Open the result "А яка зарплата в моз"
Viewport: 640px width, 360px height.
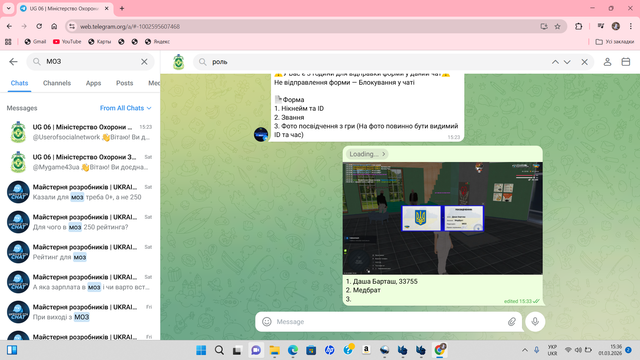(80, 282)
